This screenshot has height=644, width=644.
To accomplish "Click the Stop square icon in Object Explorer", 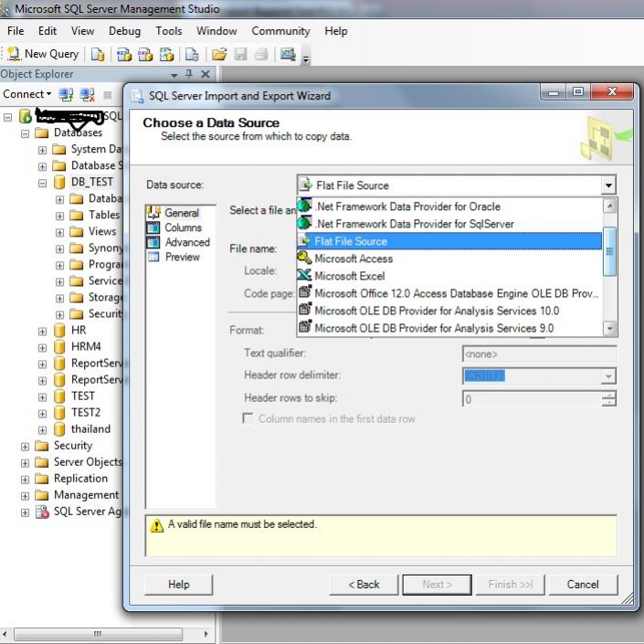I will click(x=108, y=95).
